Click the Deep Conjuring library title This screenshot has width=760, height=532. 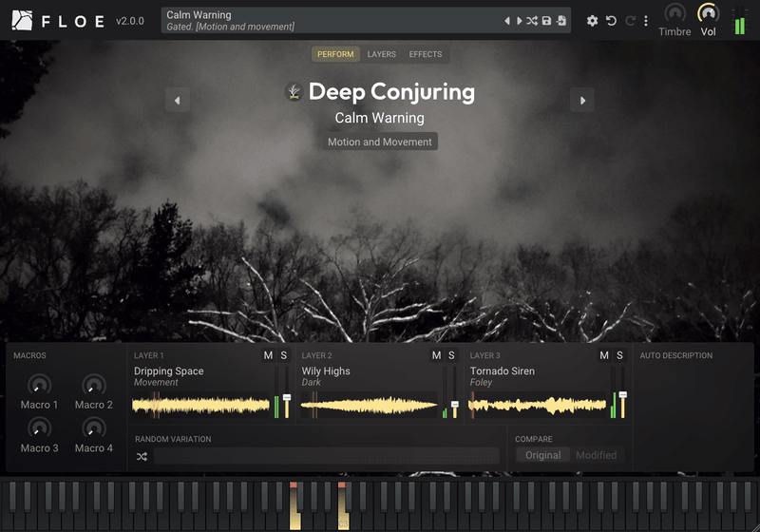[391, 92]
